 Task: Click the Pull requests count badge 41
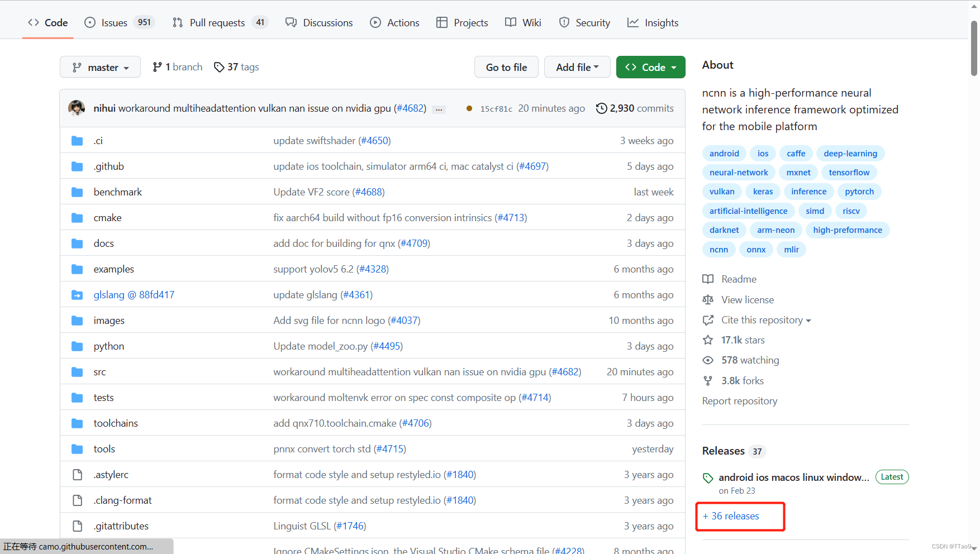click(x=260, y=22)
